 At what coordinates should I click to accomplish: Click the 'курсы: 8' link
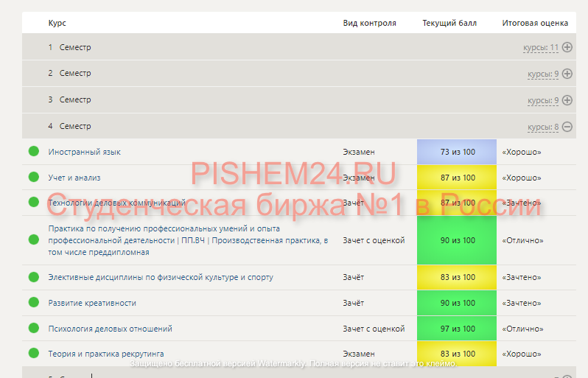point(542,127)
